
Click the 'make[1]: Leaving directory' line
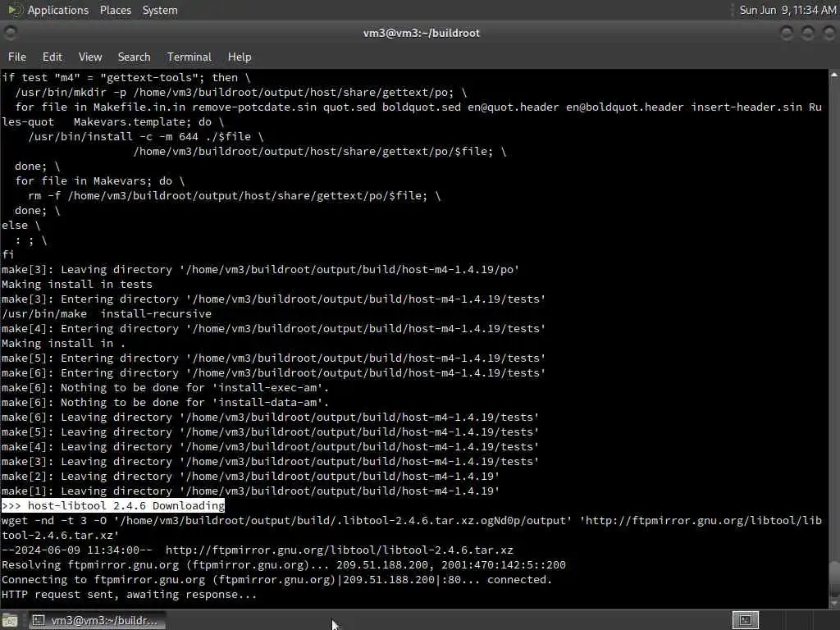pyautogui.click(x=250, y=491)
